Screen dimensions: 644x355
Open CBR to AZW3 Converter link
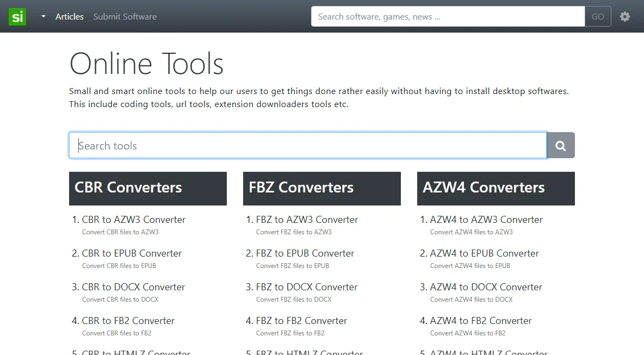[133, 220]
